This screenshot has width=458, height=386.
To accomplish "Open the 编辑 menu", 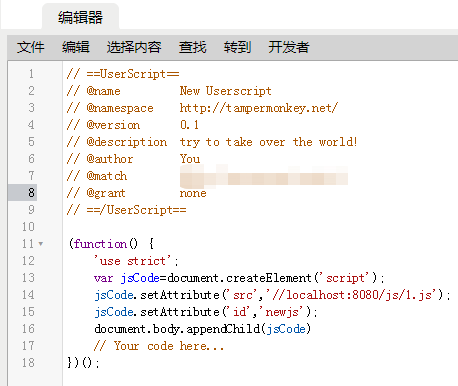I will (x=76, y=47).
